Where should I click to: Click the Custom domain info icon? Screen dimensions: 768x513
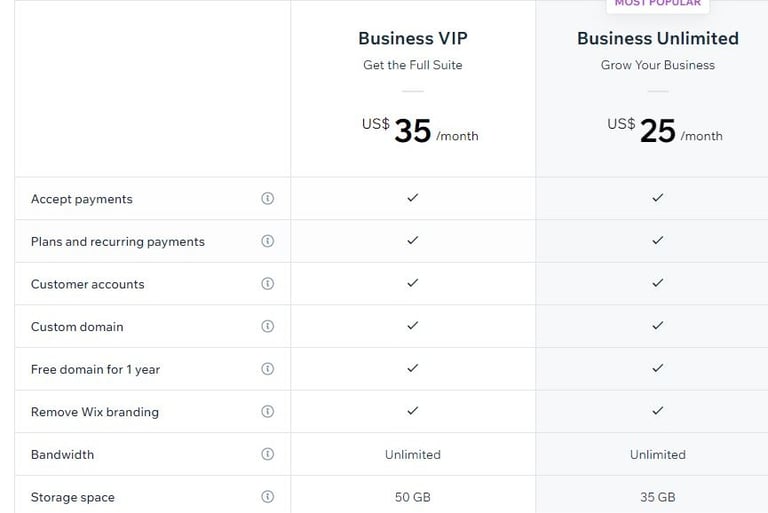pyautogui.click(x=267, y=326)
